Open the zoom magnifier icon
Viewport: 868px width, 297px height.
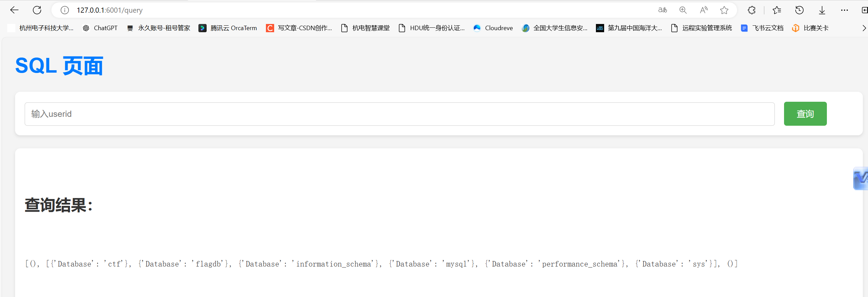point(683,10)
